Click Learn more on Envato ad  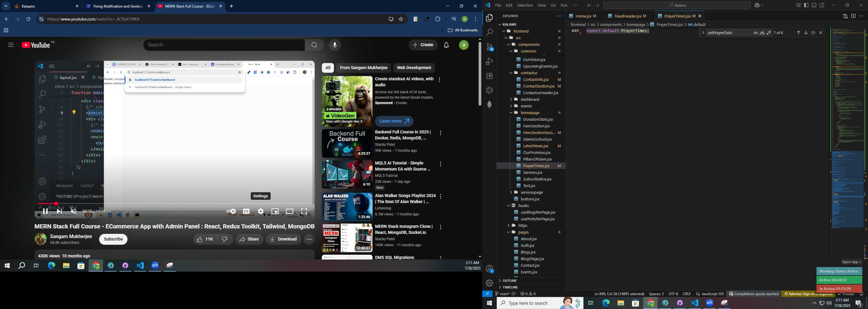coord(394,121)
